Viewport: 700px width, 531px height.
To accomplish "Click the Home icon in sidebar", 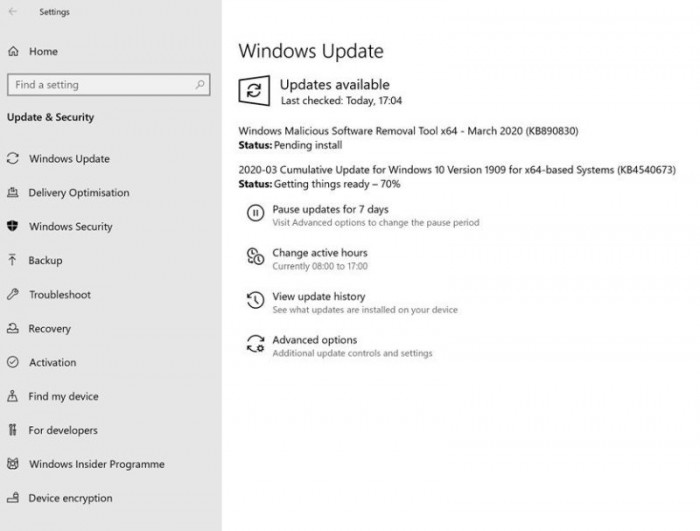I will click(x=13, y=51).
